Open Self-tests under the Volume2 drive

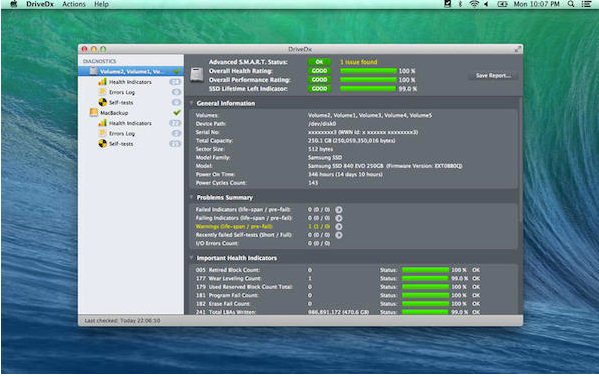[x=121, y=103]
